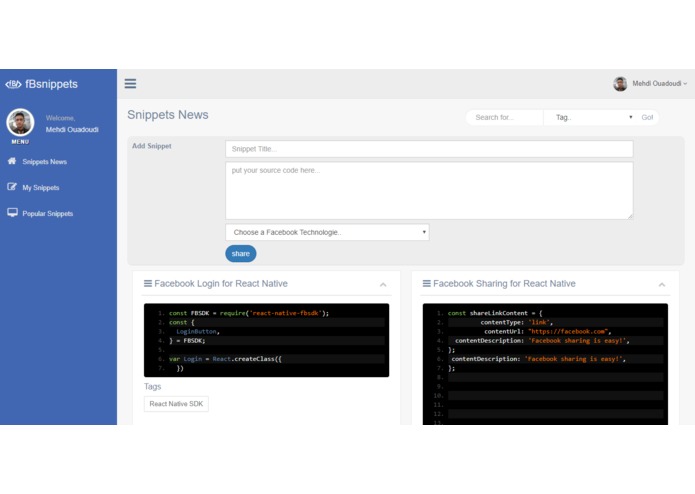Open Choose a Facebook Technologie dropdown
The height and width of the screenshot is (494, 695).
click(327, 232)
